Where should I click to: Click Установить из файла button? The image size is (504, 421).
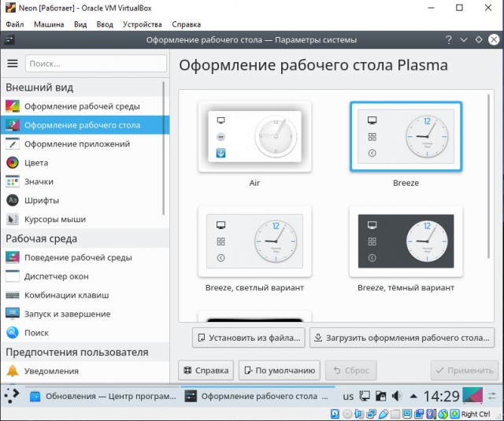[x=249, y=338]
